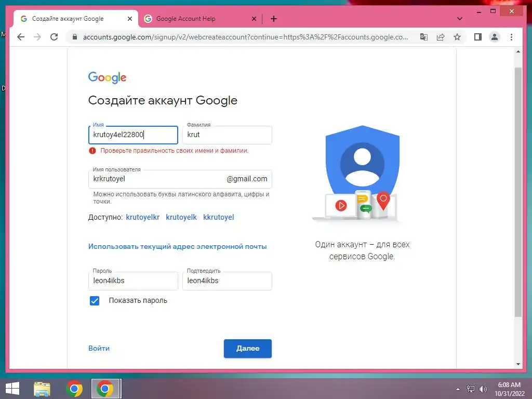
Task: Maximize the Chrome window
Action: tap(493, 11)
